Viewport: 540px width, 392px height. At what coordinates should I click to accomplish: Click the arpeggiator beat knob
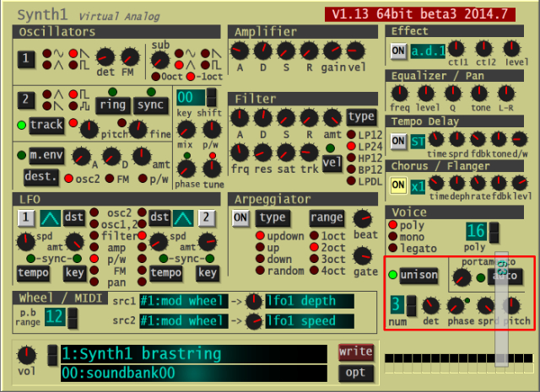click(363, 219)
